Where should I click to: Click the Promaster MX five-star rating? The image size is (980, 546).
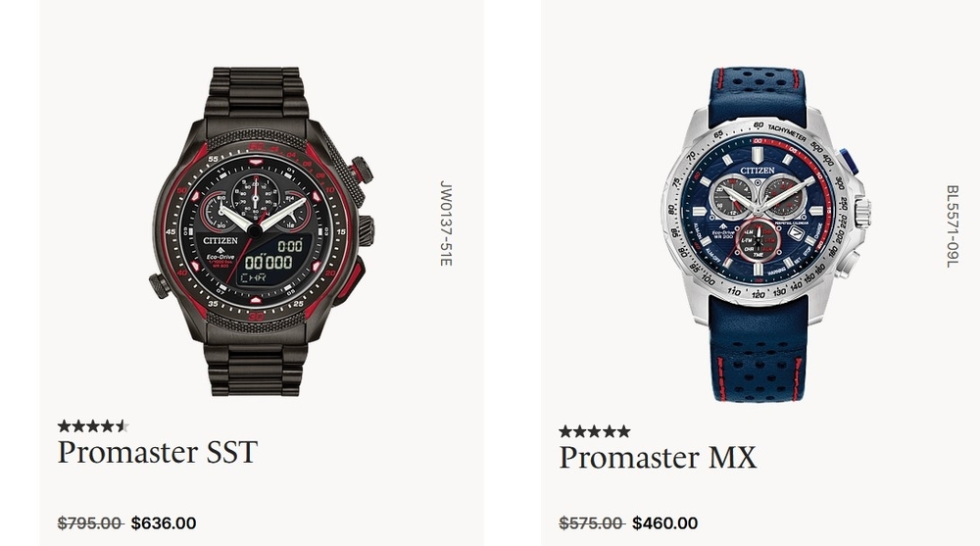595,431
